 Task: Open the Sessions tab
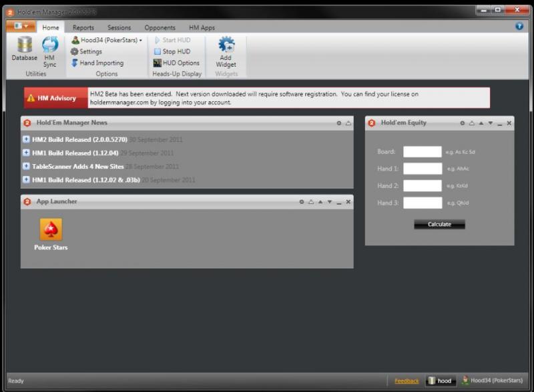[119, 27]
